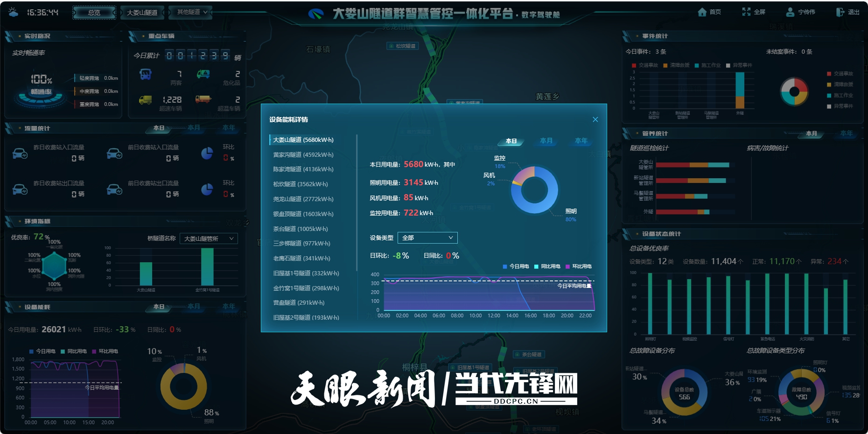Toggle 环比用电 legend in the dialog chart
868x434 pixels.
pos(579,266)
